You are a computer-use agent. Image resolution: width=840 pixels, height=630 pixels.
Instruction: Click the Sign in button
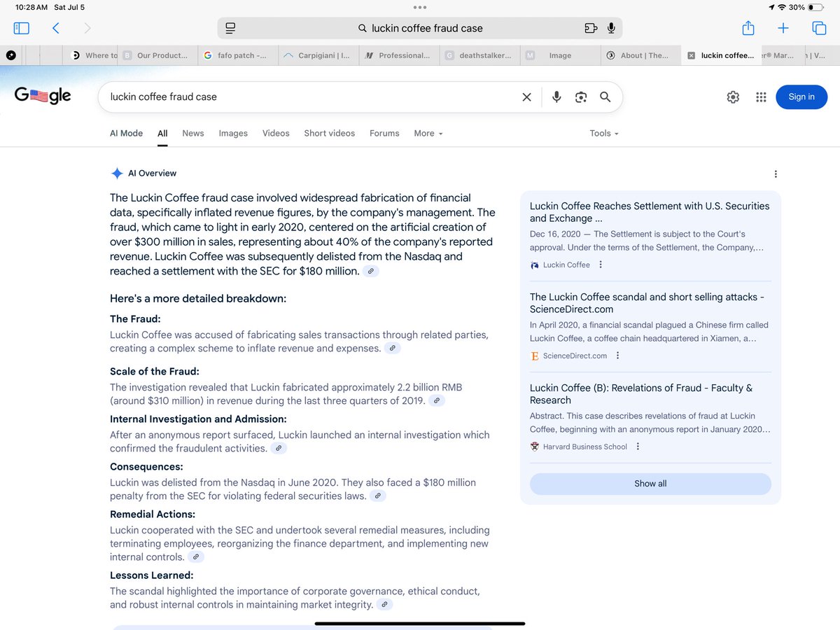pos(801,97)
